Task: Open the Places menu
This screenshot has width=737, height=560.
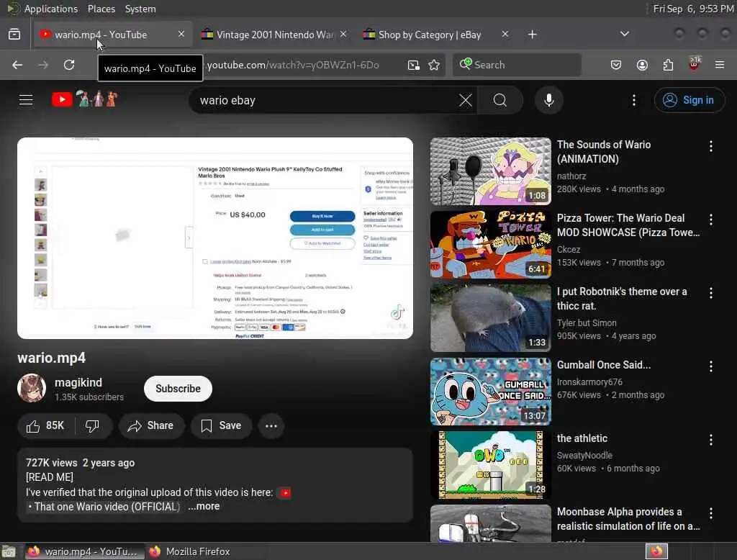Action: (101, 9)
